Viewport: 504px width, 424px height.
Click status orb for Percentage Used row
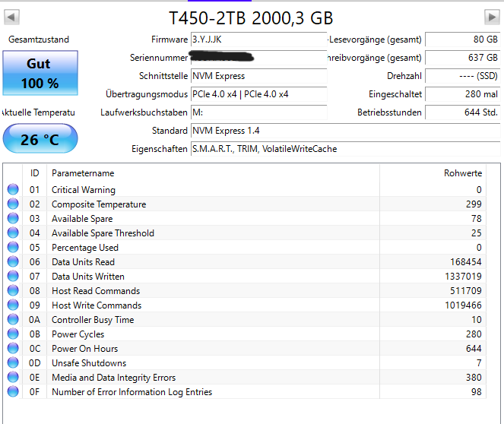pyautogui.click(x=13, y=248)
